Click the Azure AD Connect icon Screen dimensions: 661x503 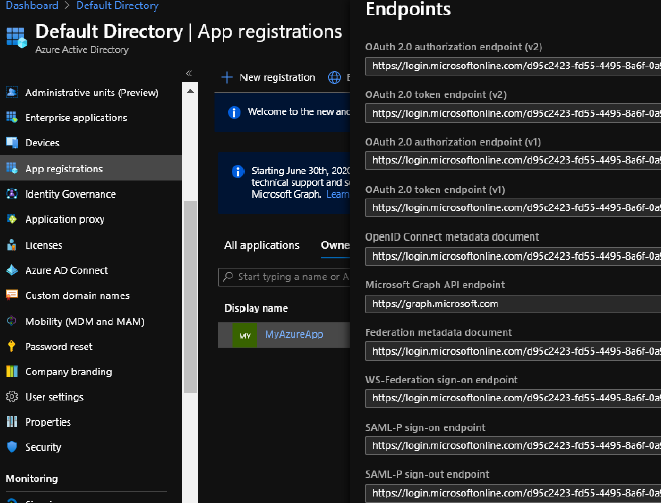(x=13, y=270)
